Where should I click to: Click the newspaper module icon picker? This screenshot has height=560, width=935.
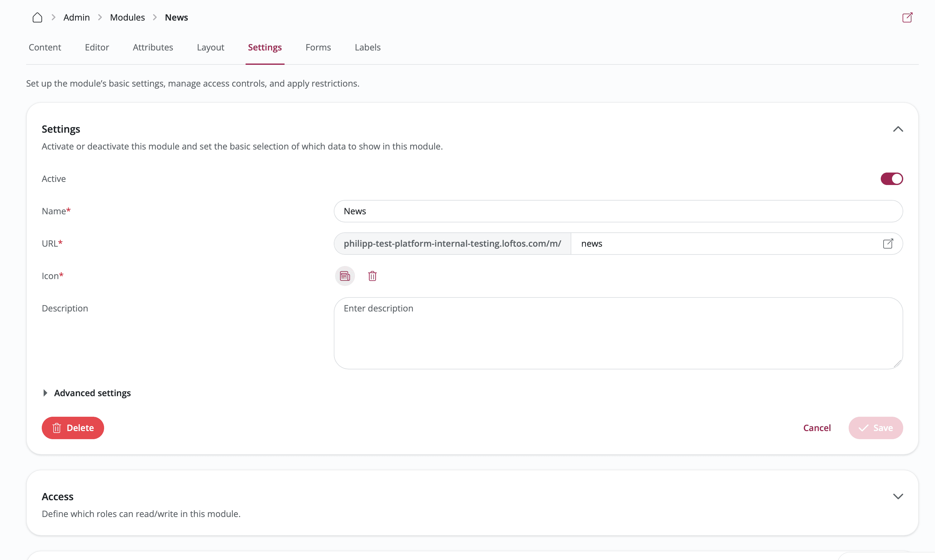345,276
